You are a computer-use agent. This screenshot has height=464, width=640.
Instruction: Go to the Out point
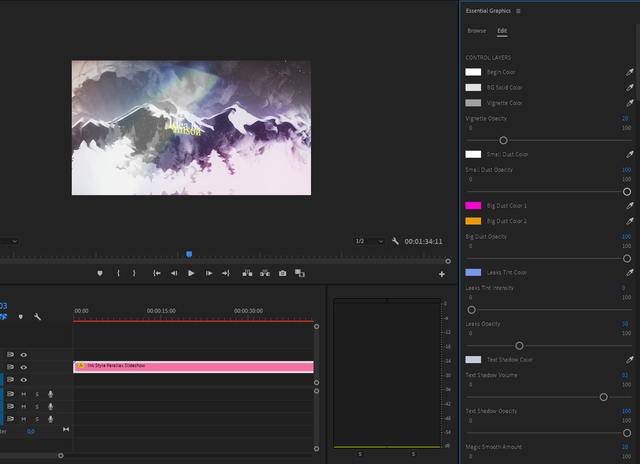pos(226,273)
